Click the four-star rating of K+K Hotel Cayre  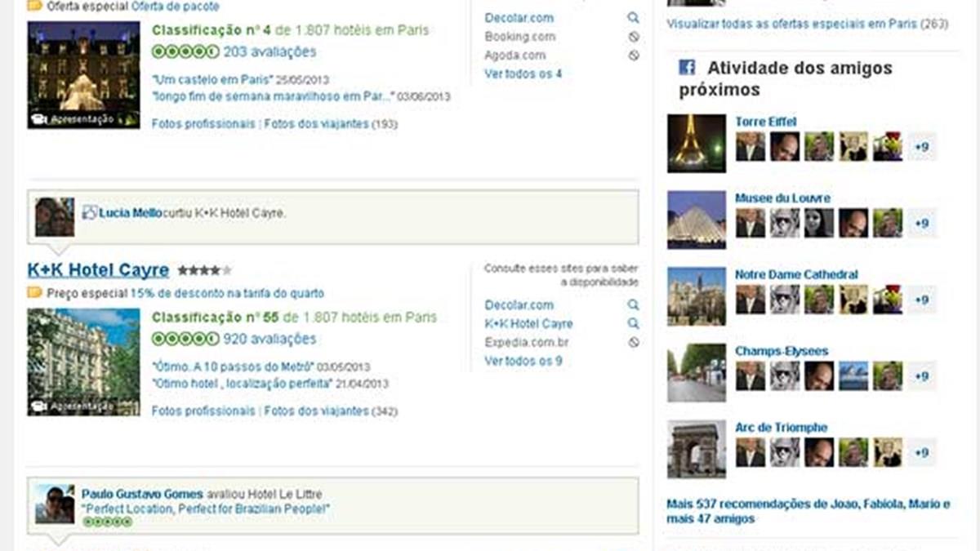205,270
